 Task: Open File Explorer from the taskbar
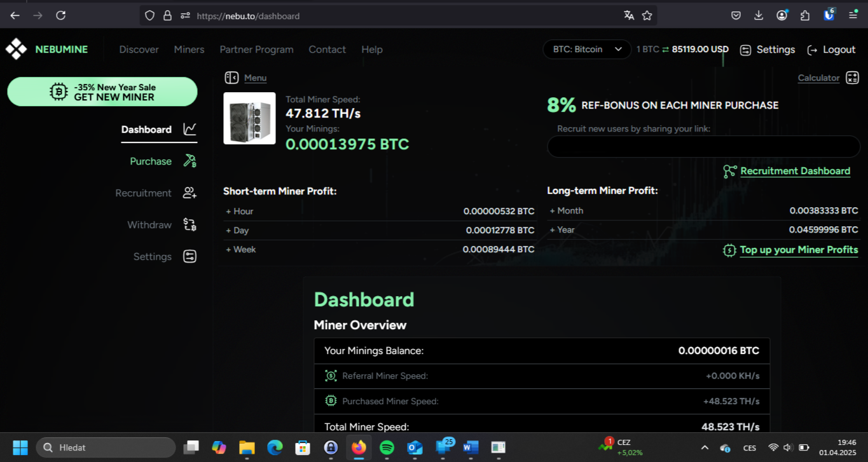tap(247, 447)
